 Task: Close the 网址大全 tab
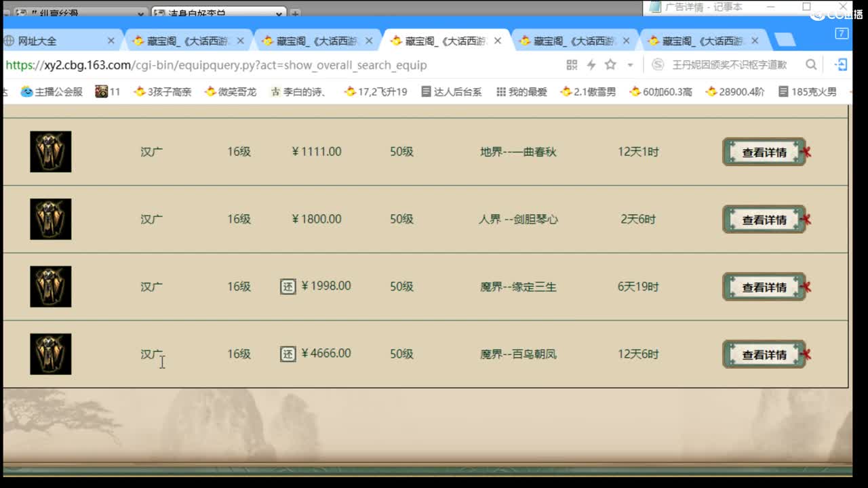(x=111, y=41)
